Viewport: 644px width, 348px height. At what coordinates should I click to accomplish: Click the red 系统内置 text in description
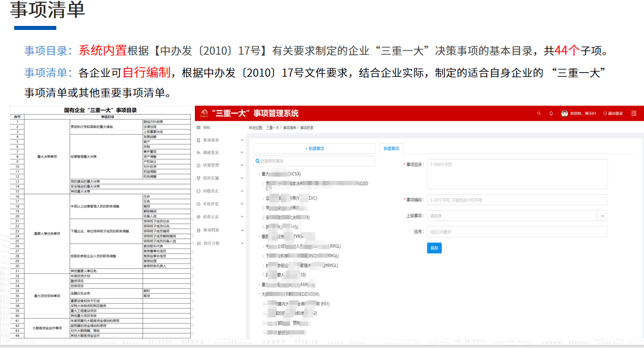click(x=103, y=51)
